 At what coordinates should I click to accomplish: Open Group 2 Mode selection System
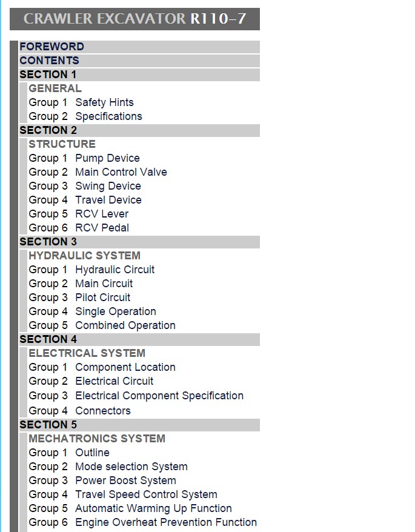[108, 466]
